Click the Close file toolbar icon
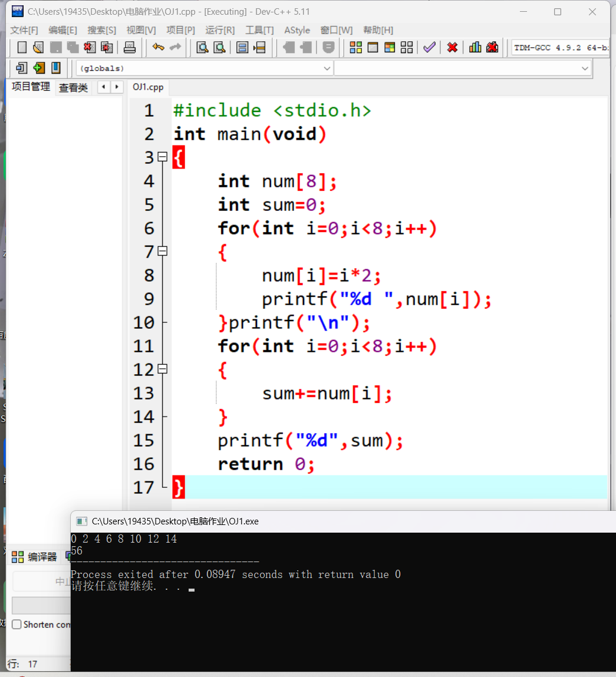This screenshot has height=677, width=616. click(x=90, y=48)
